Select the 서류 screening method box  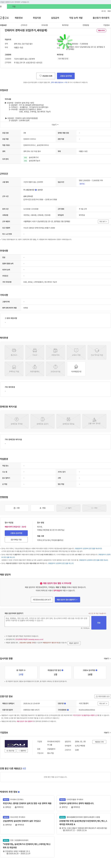tap(17, 508)
